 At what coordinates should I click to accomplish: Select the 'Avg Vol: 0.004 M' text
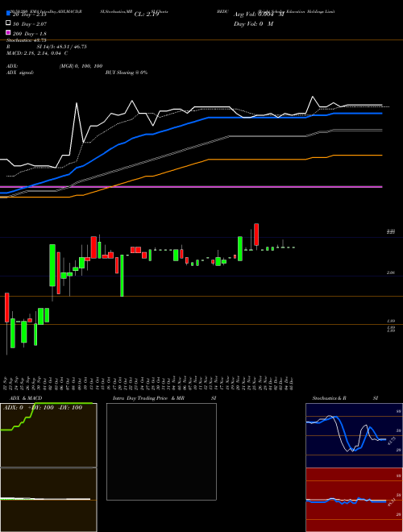coord(259,15)
